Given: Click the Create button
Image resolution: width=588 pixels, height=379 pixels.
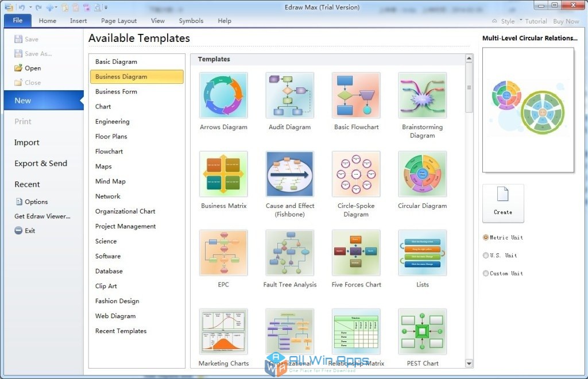Looking at the screenshot, I should pyautogui.click(x=503, y=203).
